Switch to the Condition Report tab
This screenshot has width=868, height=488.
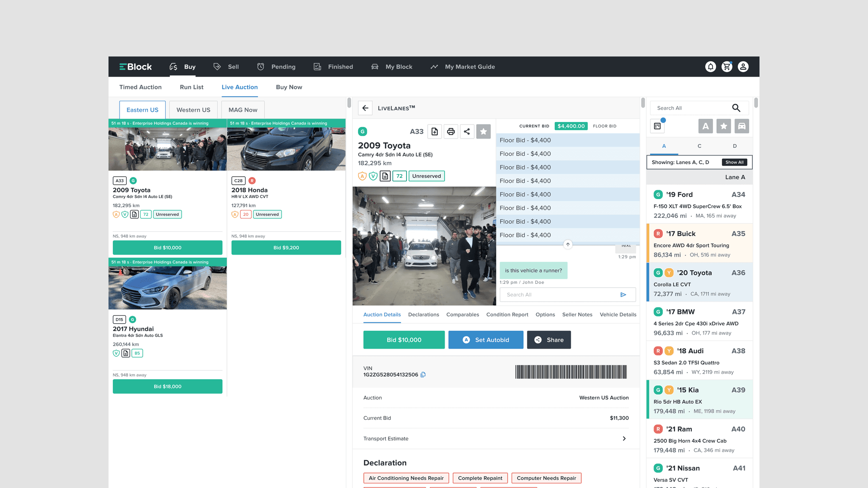click(x=507, y=314)
